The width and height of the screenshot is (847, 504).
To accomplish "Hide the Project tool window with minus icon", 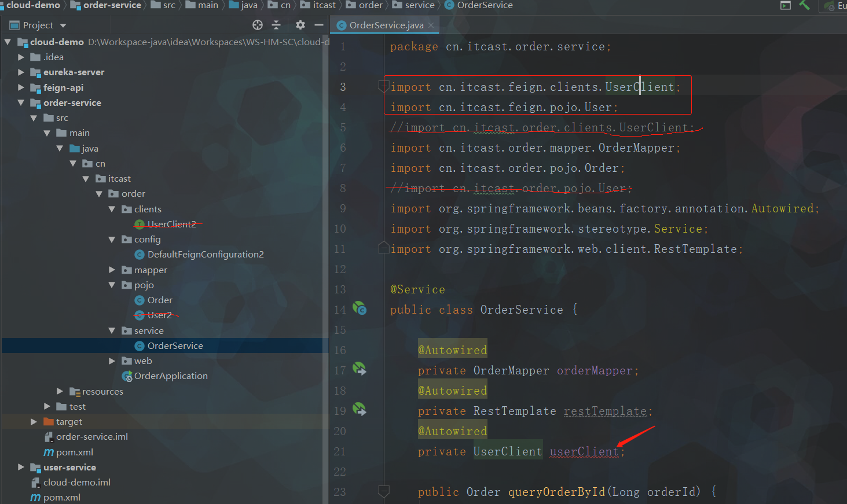I will click(x=318, y=25).
